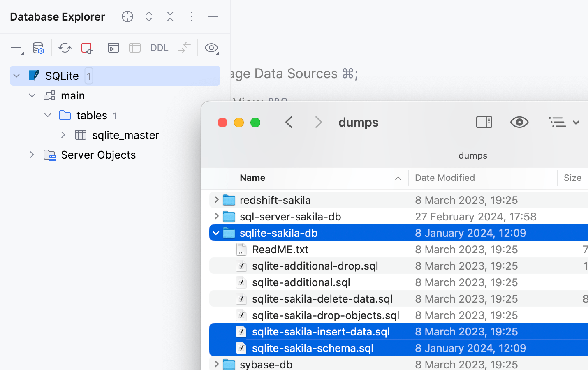
Task: Click the eye Quick Look icon in Finder
Action: [x=519, y=122]
